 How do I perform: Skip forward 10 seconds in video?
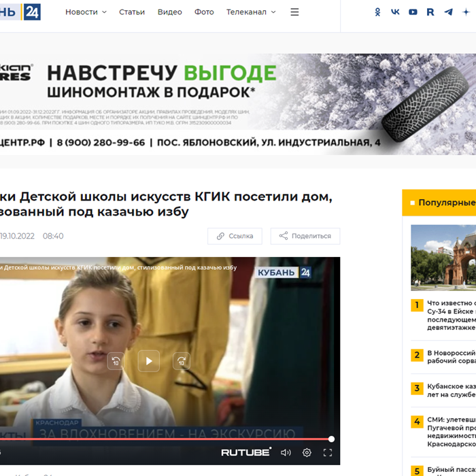[x=182, y=361]
